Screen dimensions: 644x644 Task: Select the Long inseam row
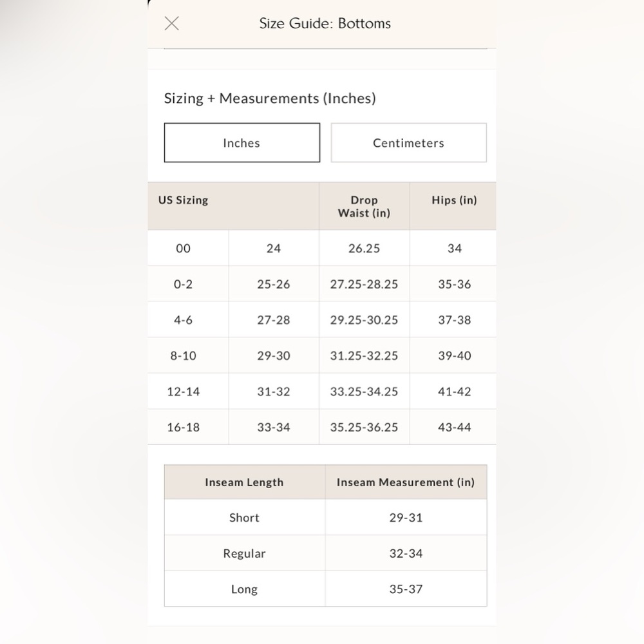coord(326,589)
